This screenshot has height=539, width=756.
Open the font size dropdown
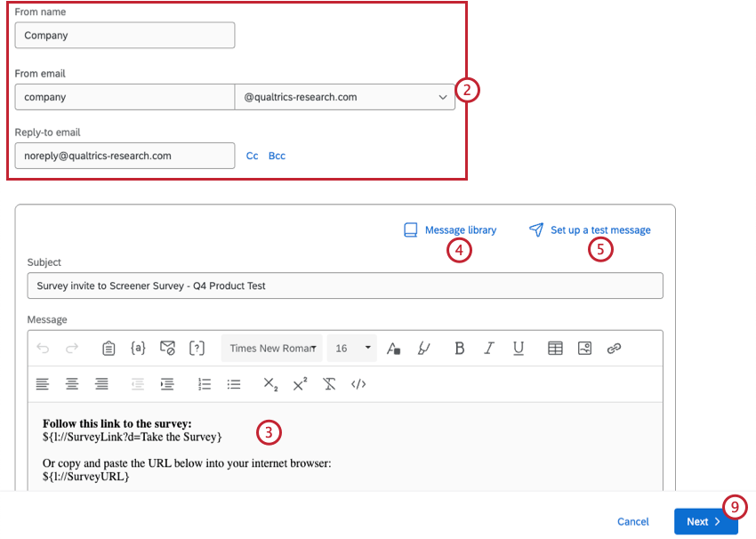(351, 348)
